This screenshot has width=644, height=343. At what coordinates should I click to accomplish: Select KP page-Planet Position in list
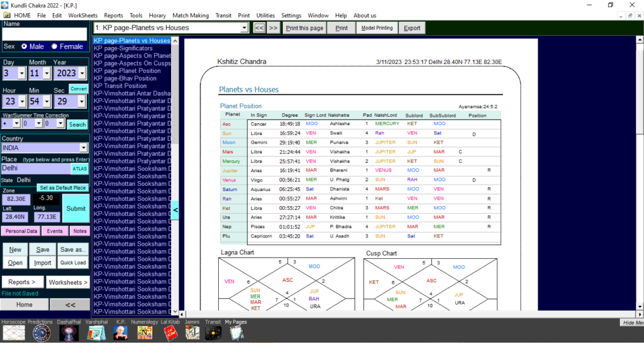point(127,70)
